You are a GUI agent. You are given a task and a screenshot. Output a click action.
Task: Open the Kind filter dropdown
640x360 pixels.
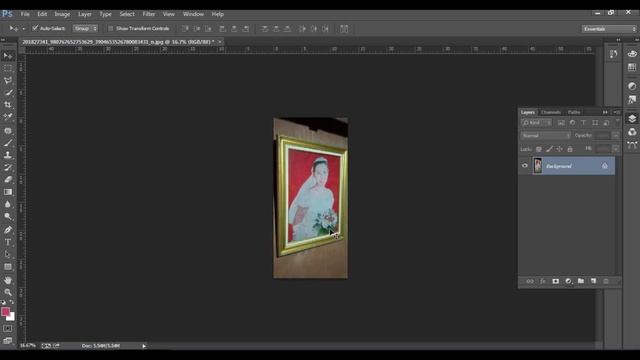pyautogui.click(x=537, y=123)
